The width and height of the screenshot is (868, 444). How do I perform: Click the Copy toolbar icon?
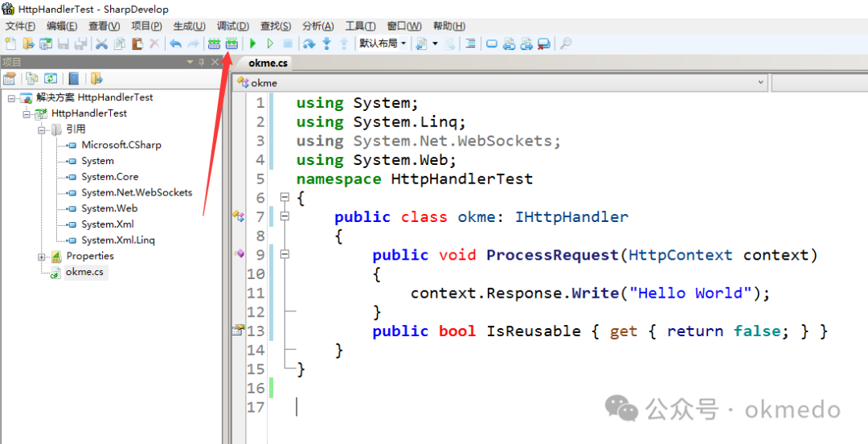pos(119,43)
